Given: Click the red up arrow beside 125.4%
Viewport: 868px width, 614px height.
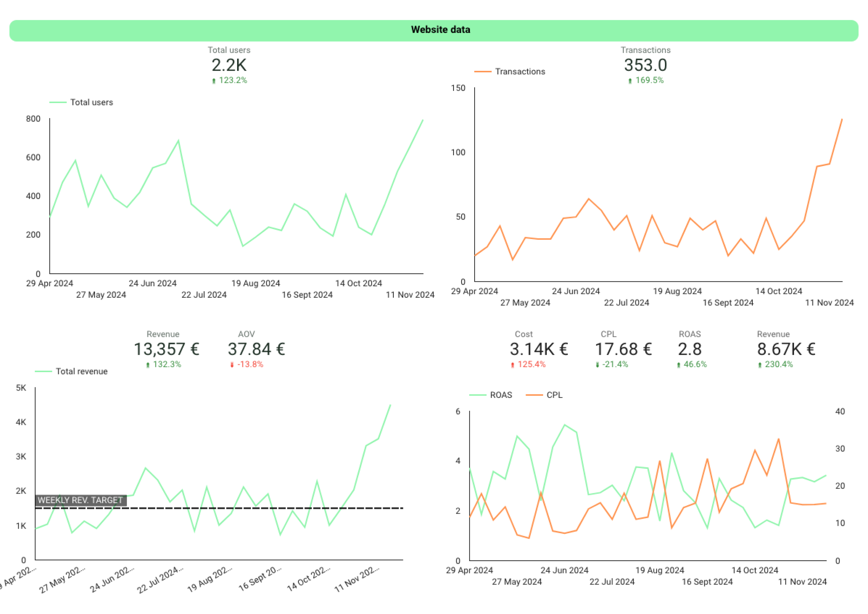Looking at the screenshot, I should tap(512, 365).
